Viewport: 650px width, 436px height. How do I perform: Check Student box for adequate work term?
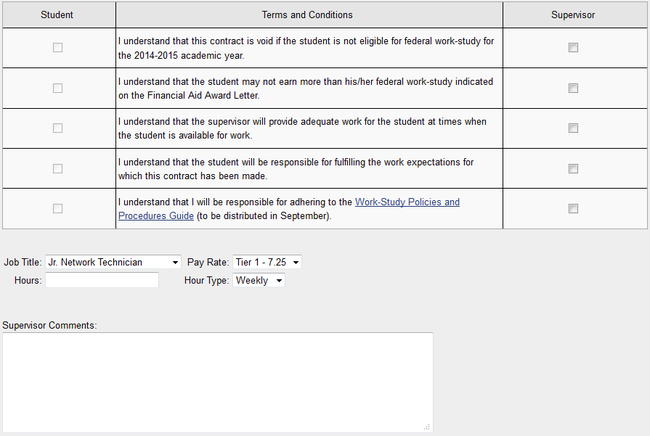click(58, 128)
